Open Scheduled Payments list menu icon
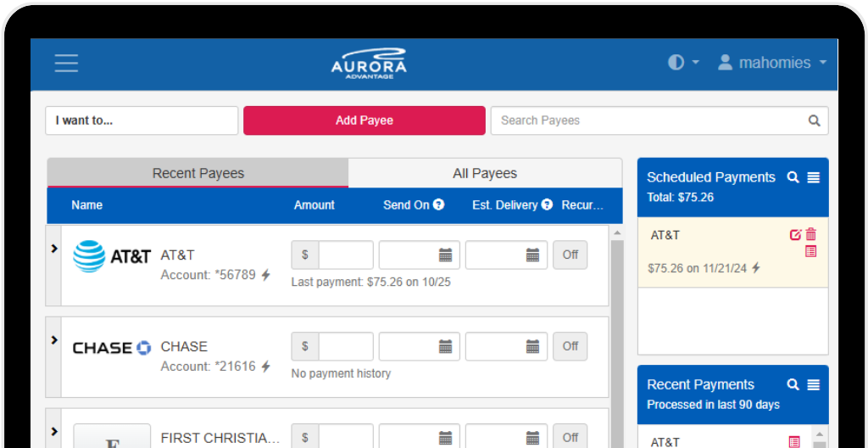The image size is (868, 448). point(814,177)
